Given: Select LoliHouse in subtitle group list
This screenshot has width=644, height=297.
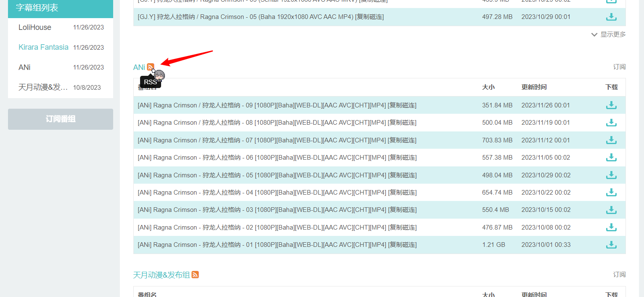Looking at the screenshot, I should (x=35, y=27).
